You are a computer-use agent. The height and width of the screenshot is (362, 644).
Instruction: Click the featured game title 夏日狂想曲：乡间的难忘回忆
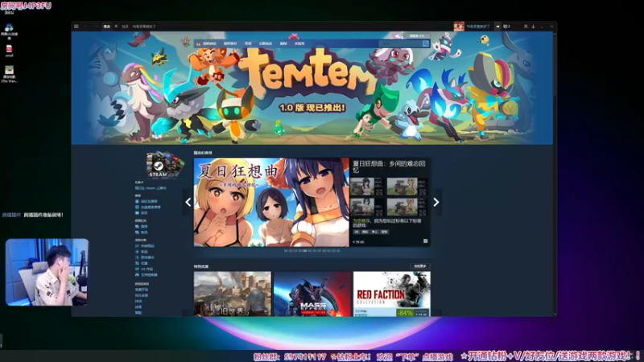point(389,167)
